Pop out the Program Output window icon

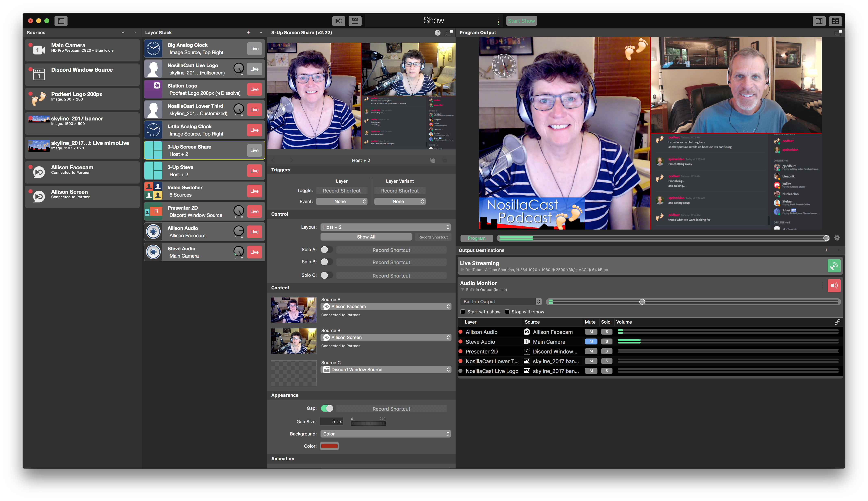pyautogui.click(x=838, y=33)
